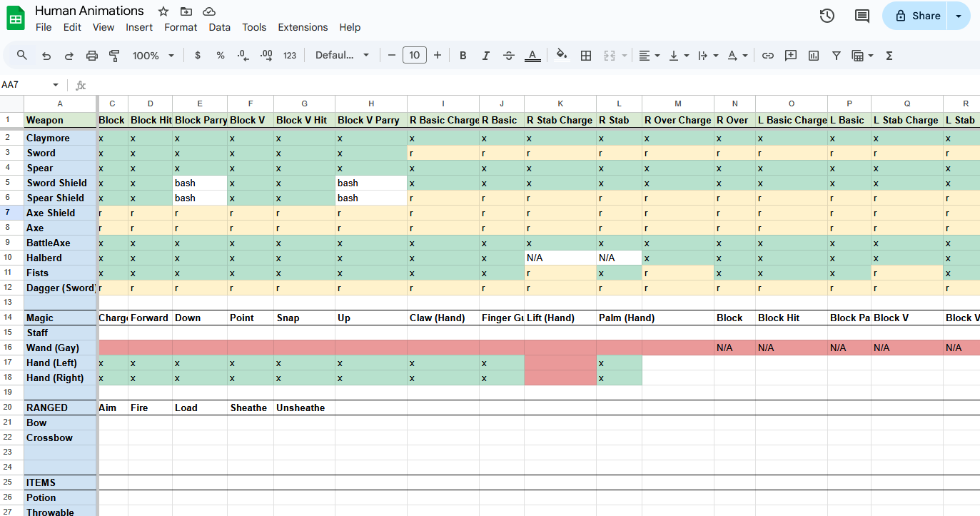Click the Share button
Image resolution: width=980 pixels, height=516 pixels.
point(917,16)
